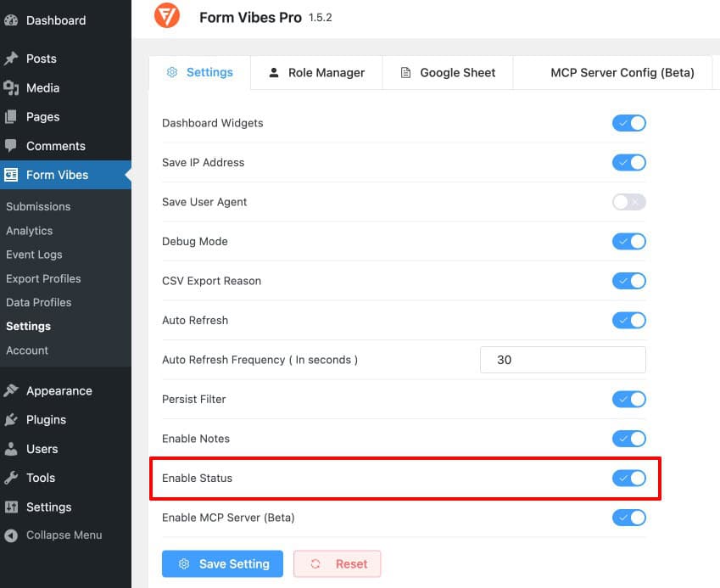Click the Form Vibes Pro logo icon

tap(167, 16)
